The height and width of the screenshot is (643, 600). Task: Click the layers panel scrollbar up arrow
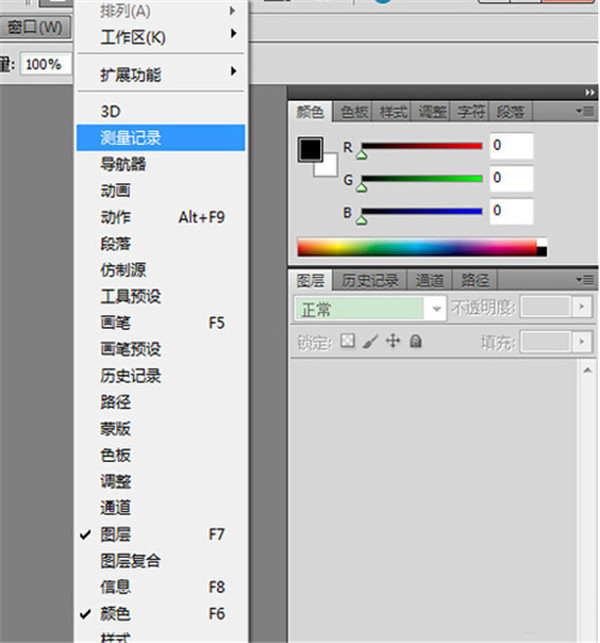[587, 370]
